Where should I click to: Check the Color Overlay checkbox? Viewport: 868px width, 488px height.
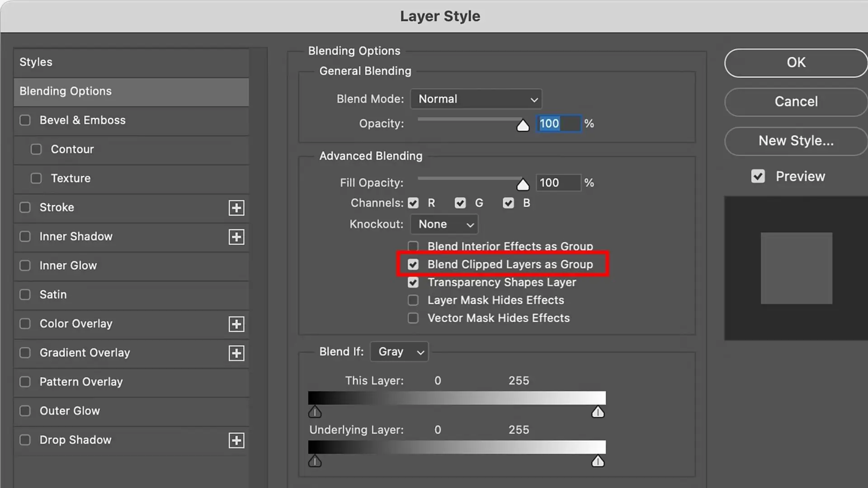(x=25, y=324)
